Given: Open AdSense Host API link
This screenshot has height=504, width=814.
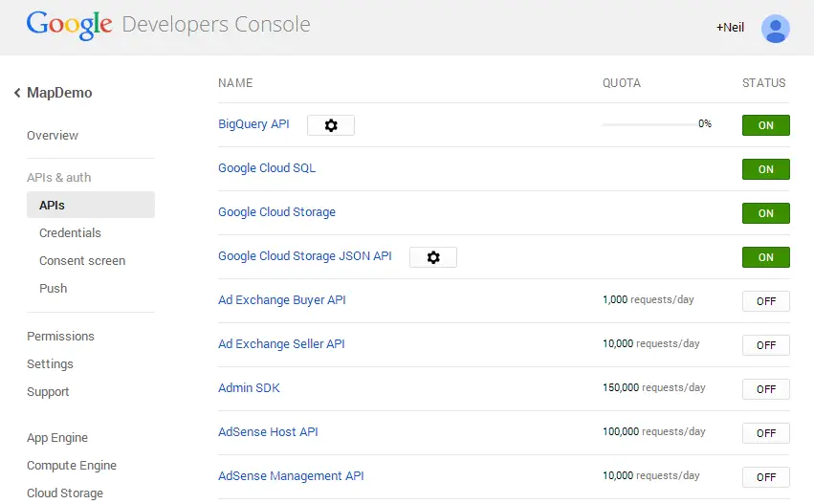Looking at the screenshot, I should point(268,432).
